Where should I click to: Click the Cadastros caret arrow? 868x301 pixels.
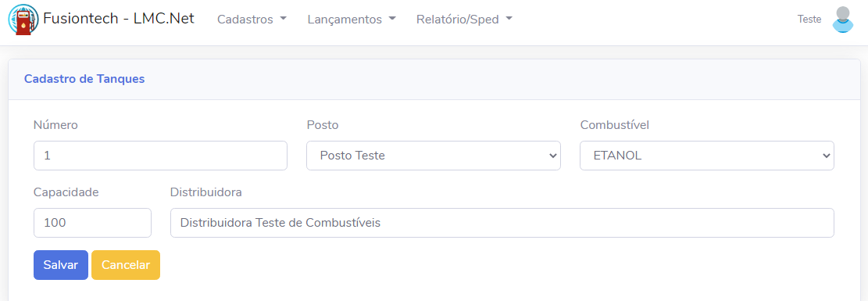point(284,19)
